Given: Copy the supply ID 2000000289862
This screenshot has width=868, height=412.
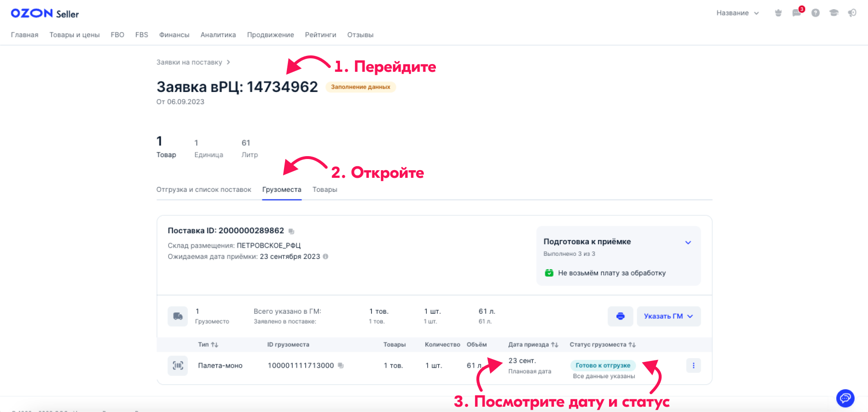Looking at the screenshot, I should (291, 231).
